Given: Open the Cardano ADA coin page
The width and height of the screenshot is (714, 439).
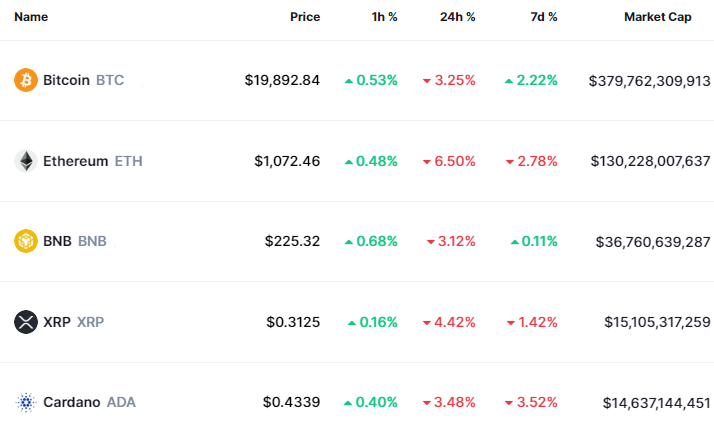Looking at the screenshot, I should [x=89, y=402].
